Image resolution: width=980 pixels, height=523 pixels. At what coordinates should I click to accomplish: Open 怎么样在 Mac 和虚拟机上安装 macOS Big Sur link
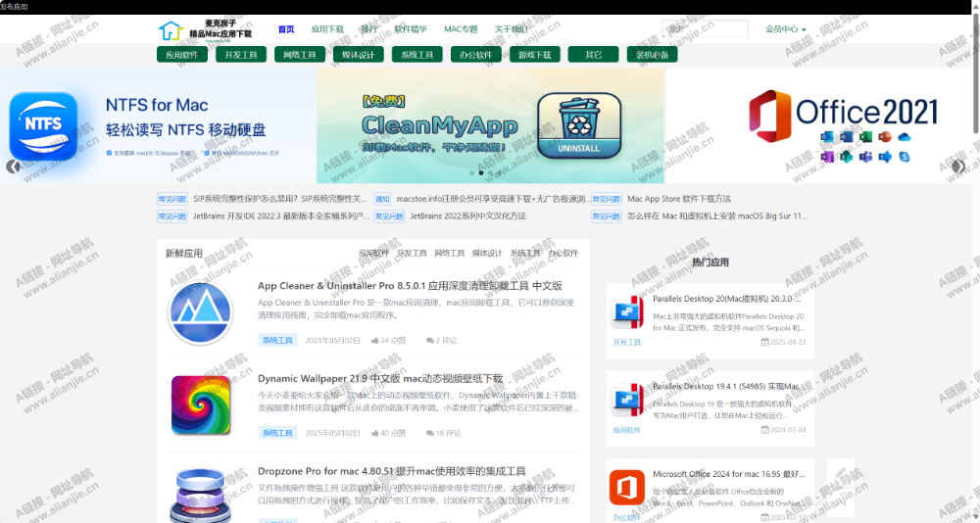[717, 215]
